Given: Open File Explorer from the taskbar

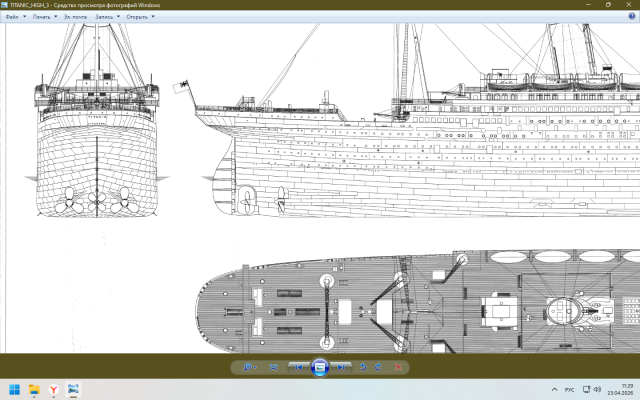Looking at the screenshot, I should click(34, 389).
